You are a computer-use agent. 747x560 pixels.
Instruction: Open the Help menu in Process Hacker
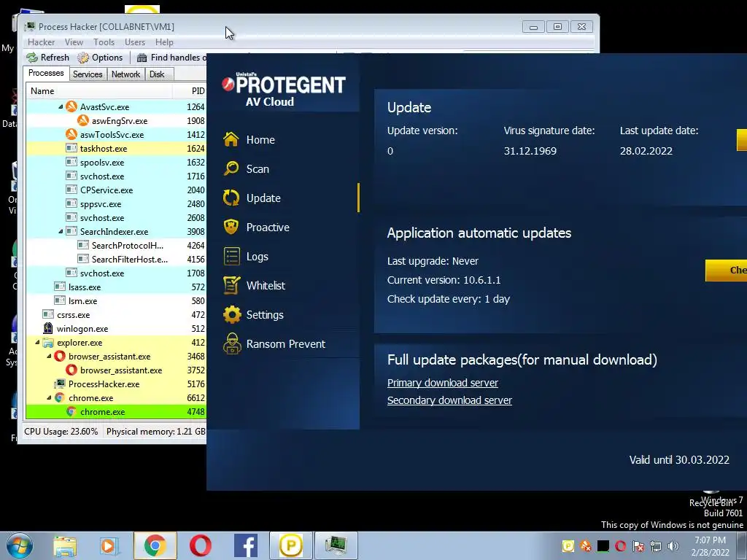[164, 42]
